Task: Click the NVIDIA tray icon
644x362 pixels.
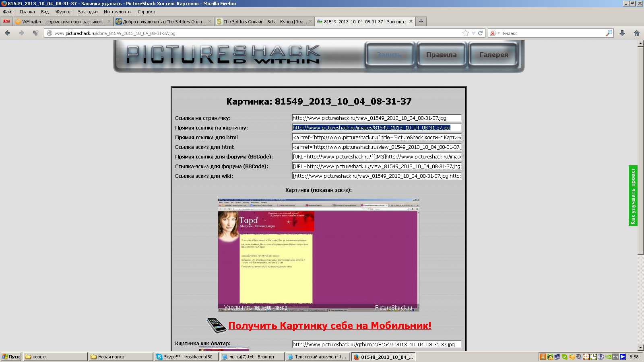Action: (608, 357)
